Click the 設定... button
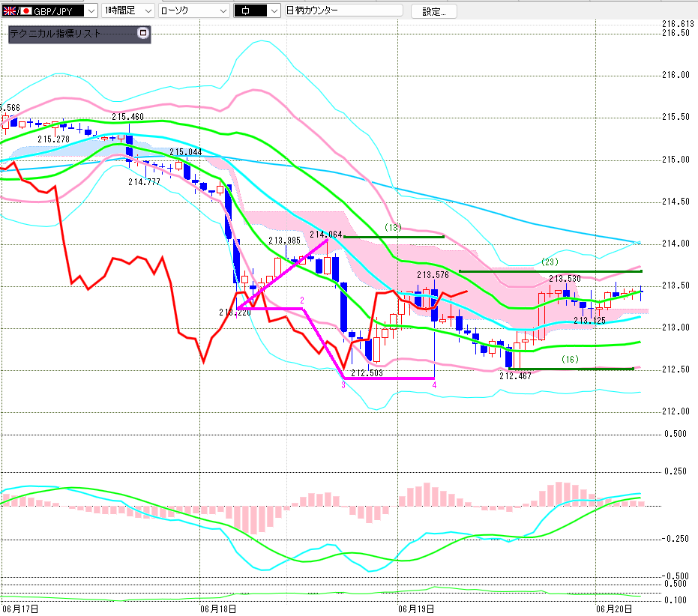 coord(433,11)
